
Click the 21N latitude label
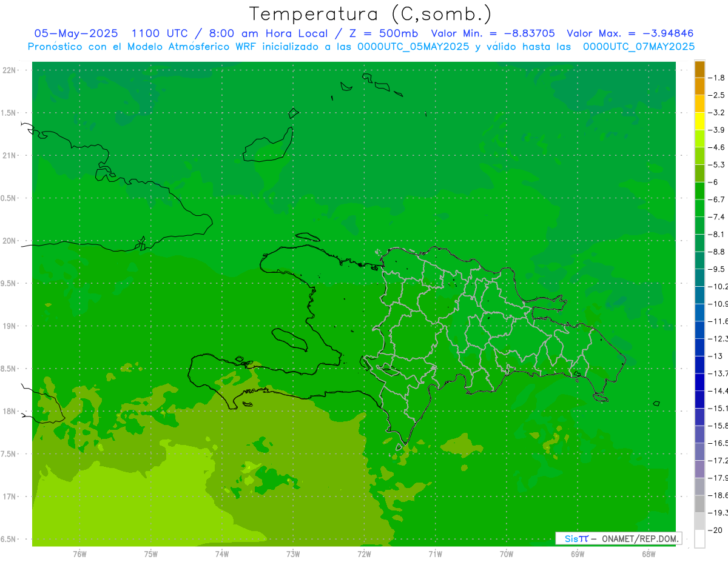click(9, 155)
